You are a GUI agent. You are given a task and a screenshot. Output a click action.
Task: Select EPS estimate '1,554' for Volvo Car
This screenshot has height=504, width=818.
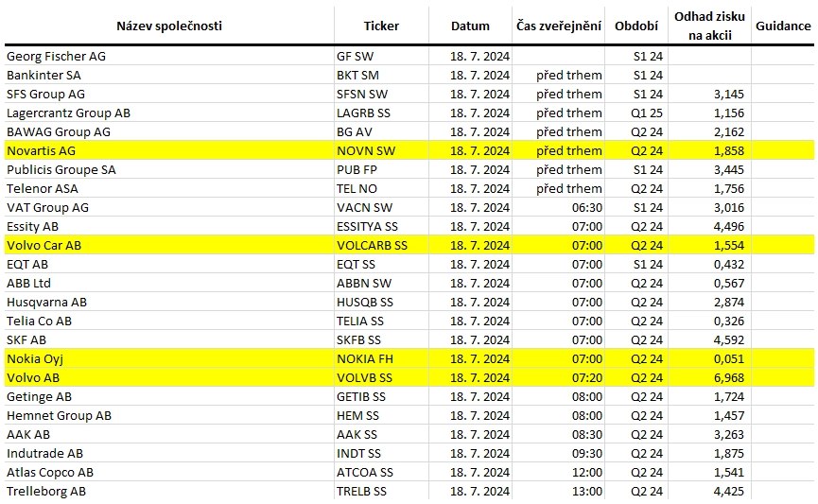tap(729, 245)
